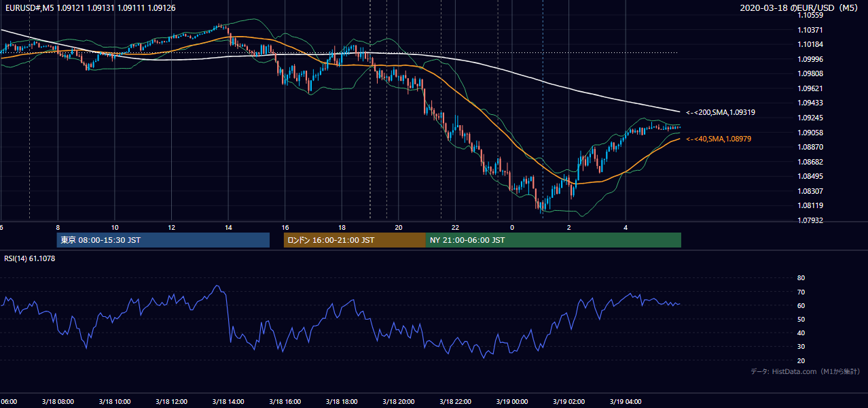Screen dimensions: 868x408
Task: Open the HistData.com data source credit
Action: [805, 371]
